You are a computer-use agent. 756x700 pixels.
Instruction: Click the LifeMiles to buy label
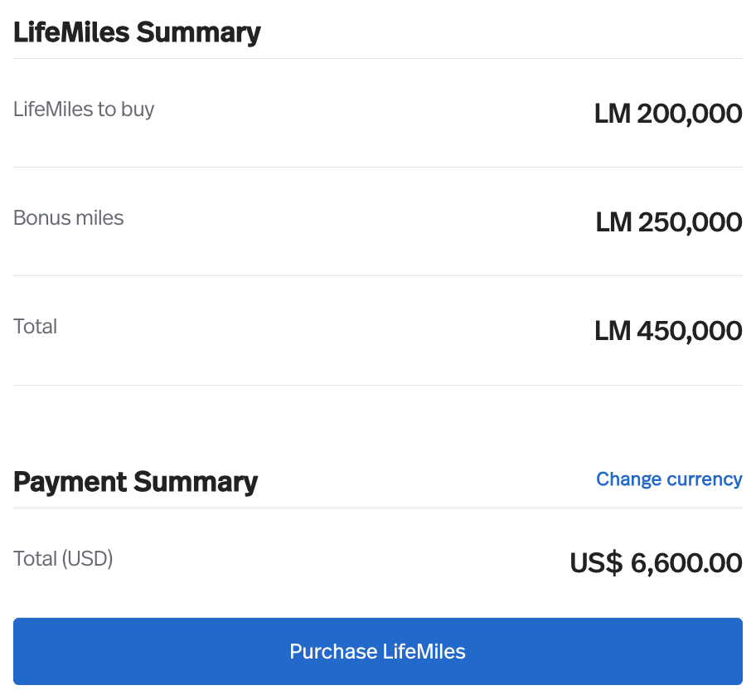(84, 109)
